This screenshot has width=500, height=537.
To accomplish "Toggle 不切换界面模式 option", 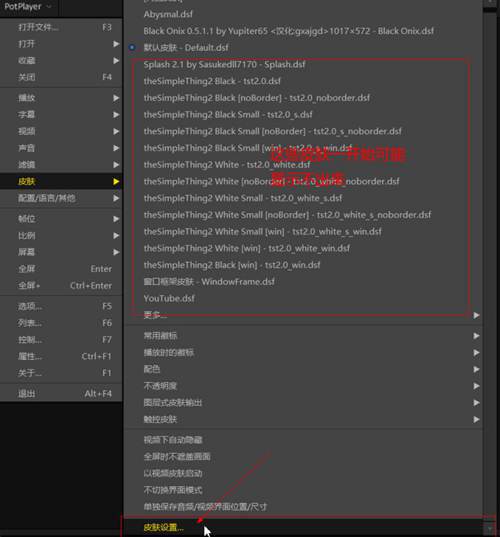I will (303, 490).
